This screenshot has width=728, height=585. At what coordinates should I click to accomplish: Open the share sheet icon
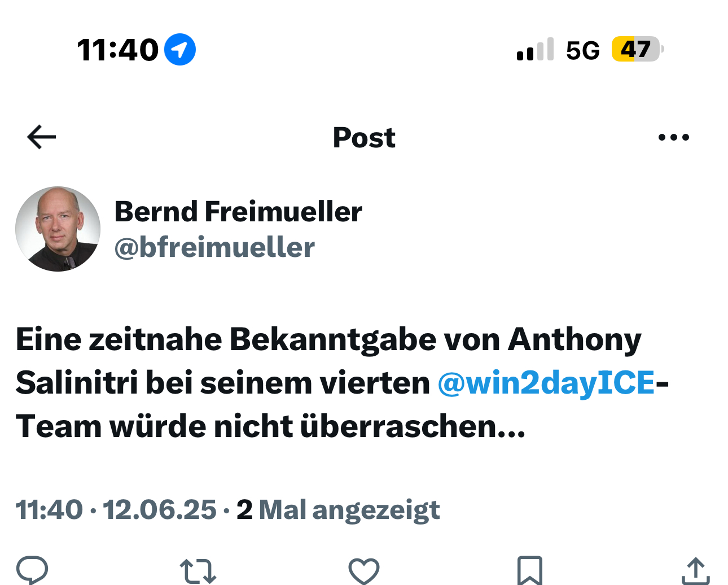[695, 570]
